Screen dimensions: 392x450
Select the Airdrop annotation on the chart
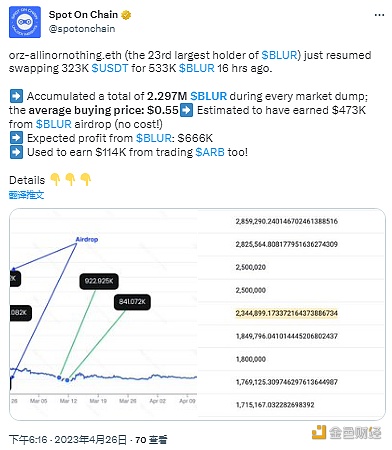coord(87,239)
